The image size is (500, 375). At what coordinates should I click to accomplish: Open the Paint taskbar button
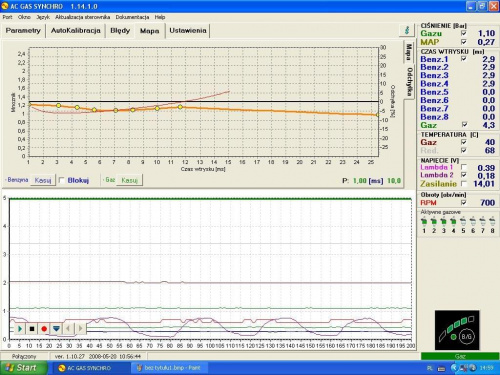pos(170,368)
